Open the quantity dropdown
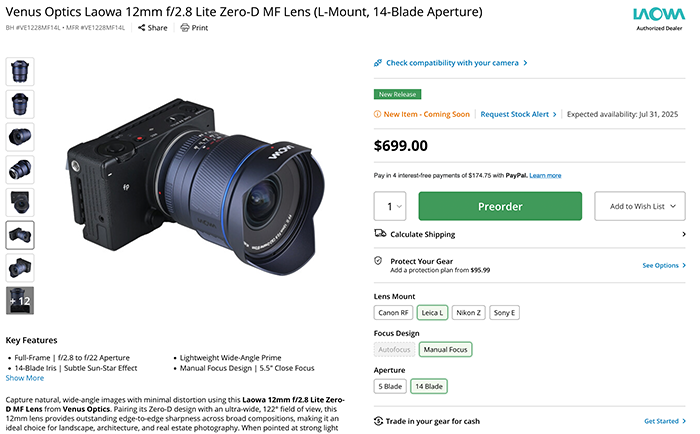Viewport: 700px width, 434px height. [390, 206]
